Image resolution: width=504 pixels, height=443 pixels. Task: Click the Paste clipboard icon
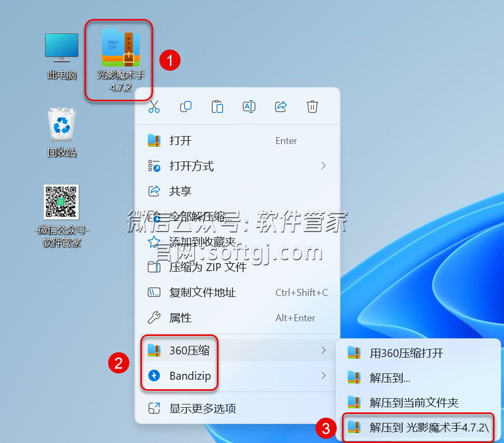(x=217, y=107)
